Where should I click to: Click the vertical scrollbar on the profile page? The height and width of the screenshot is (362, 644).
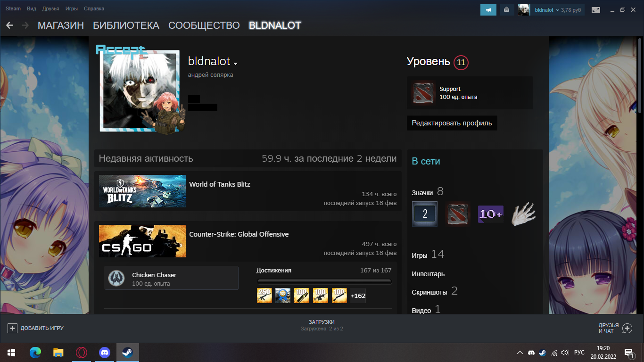pyautogui.click(x=640, y=75)
